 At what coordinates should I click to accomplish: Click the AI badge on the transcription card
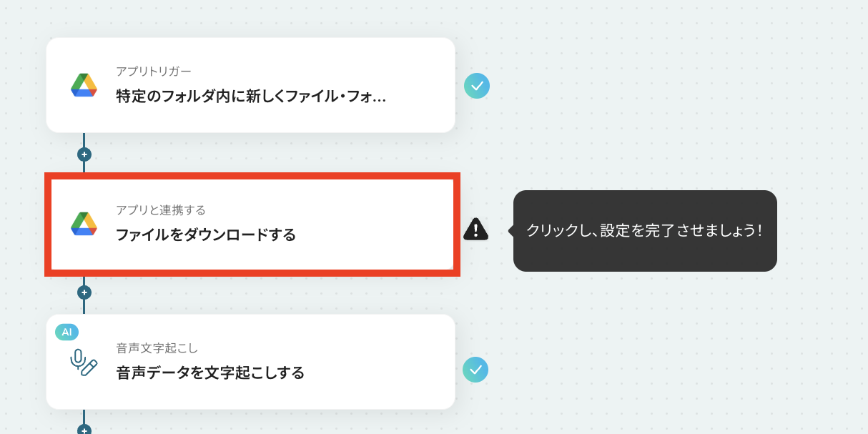[66, 332]
